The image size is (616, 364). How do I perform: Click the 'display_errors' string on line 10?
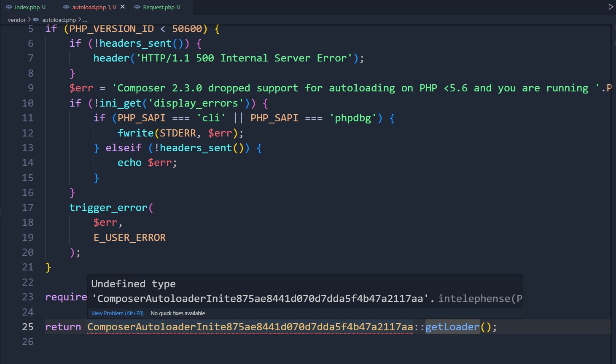(x=196, y=103)
